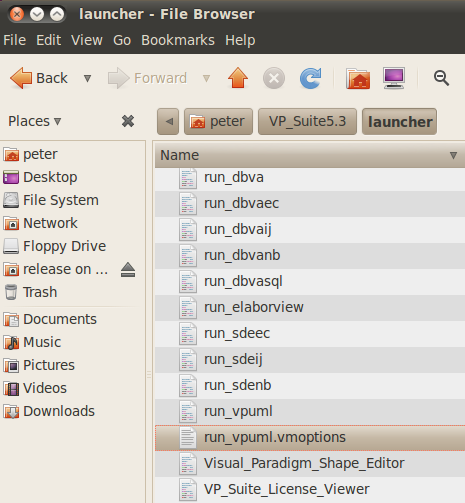Click the Visual_Paradigm_Shape_Editor file name
Viewport: 465px width, 503px height.
(x=304, y=464)
